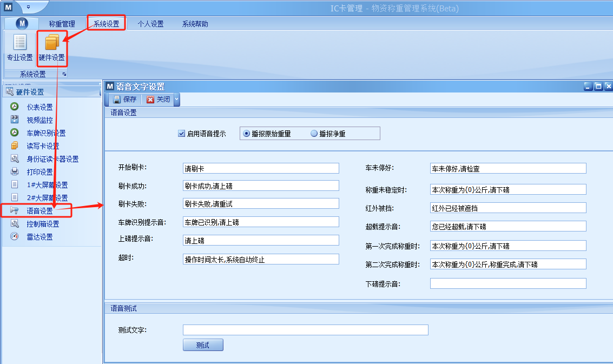Viewport: 613px width, 364px height.
Task: Expand the 系统设置 group launcher
Action: [64, 74]
